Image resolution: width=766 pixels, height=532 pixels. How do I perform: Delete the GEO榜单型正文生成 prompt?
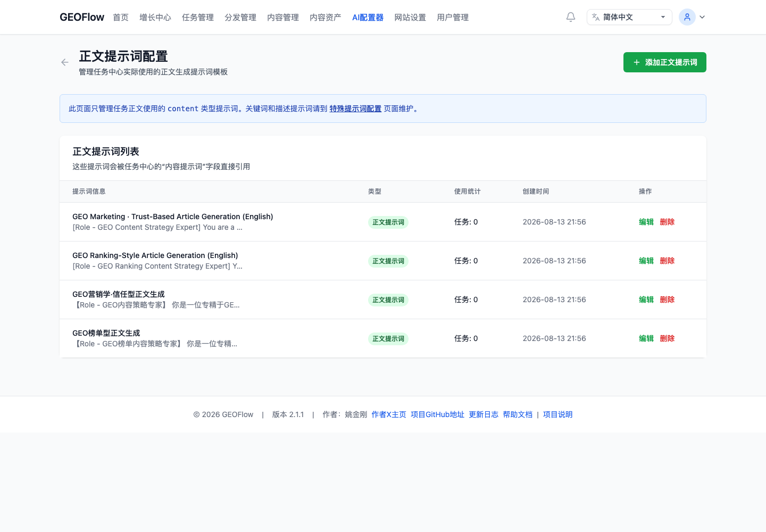coord(667,338)
